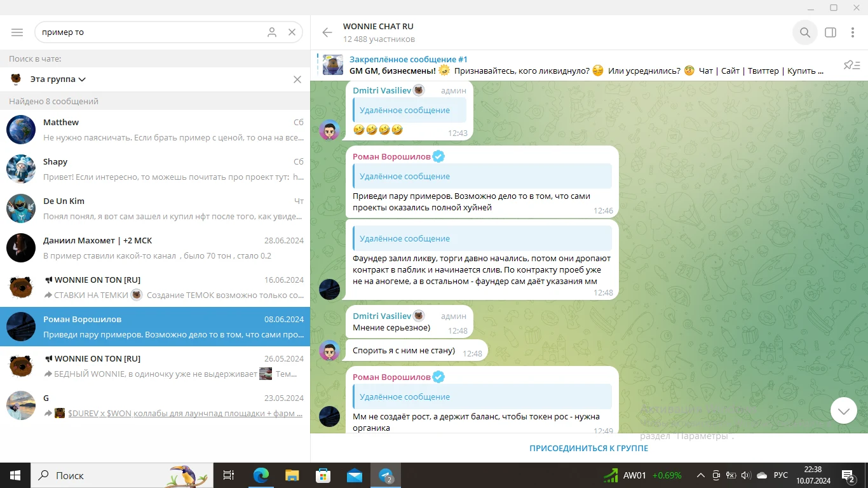The image size is (868, 488).
Task: Open the hamburger main menu
Action: click(17, 32)
